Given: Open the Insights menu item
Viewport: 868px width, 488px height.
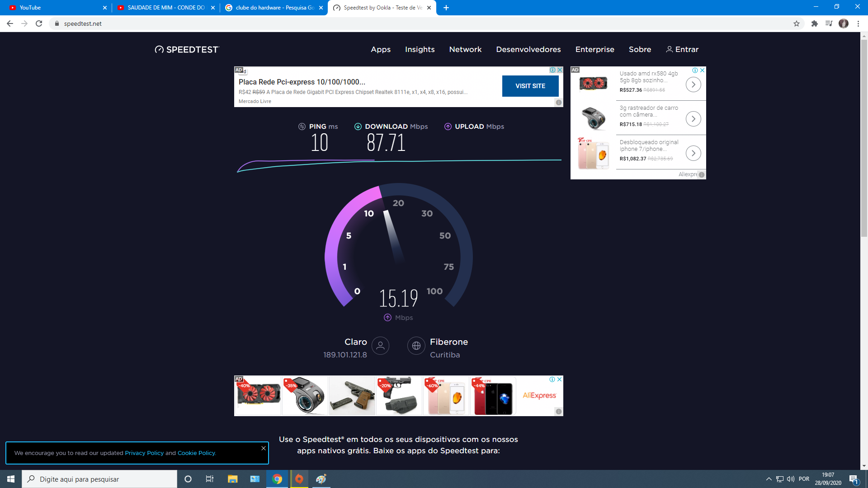Looking at the screenshot, I should pos(420,50).
